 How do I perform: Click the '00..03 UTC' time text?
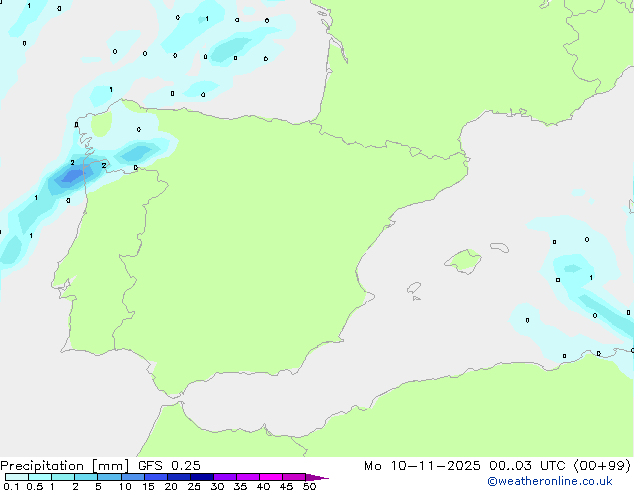click(527, 466)
